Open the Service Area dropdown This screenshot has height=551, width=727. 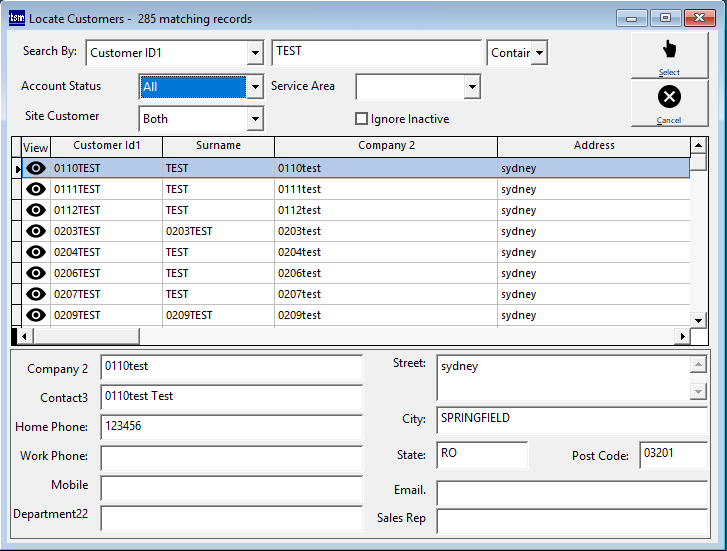472,87
